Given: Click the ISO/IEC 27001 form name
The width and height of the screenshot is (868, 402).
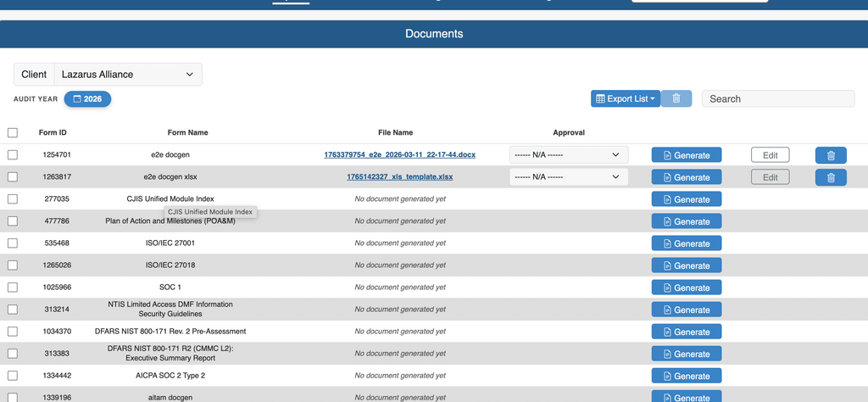Looking at the screenshot, I should [x=170, y=243].
